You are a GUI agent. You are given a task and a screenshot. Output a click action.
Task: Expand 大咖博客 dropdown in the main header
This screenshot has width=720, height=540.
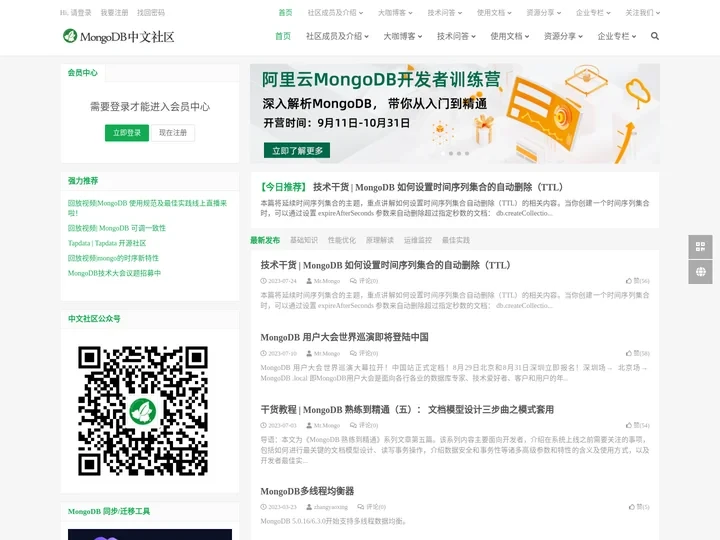point(403,36)
